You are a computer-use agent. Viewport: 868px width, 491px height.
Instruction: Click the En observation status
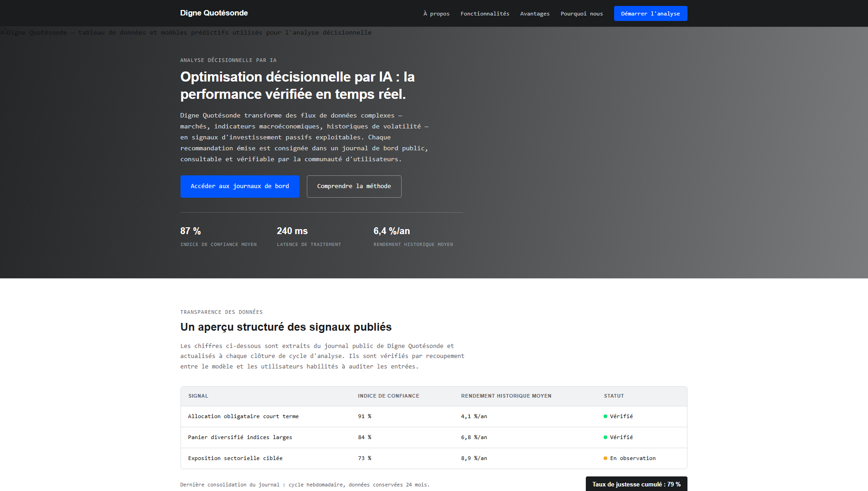630,458
